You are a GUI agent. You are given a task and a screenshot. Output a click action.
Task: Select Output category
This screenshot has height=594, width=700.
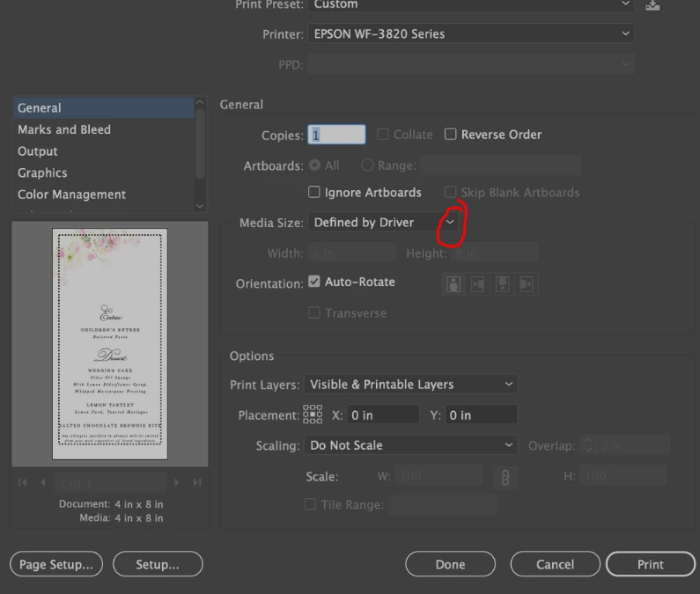(105, 151)
